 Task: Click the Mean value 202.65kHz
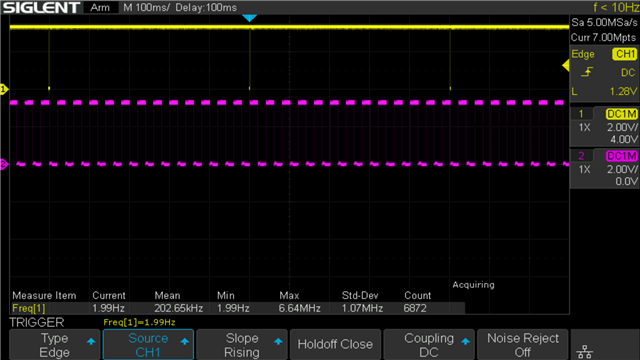tap(178, 308)
